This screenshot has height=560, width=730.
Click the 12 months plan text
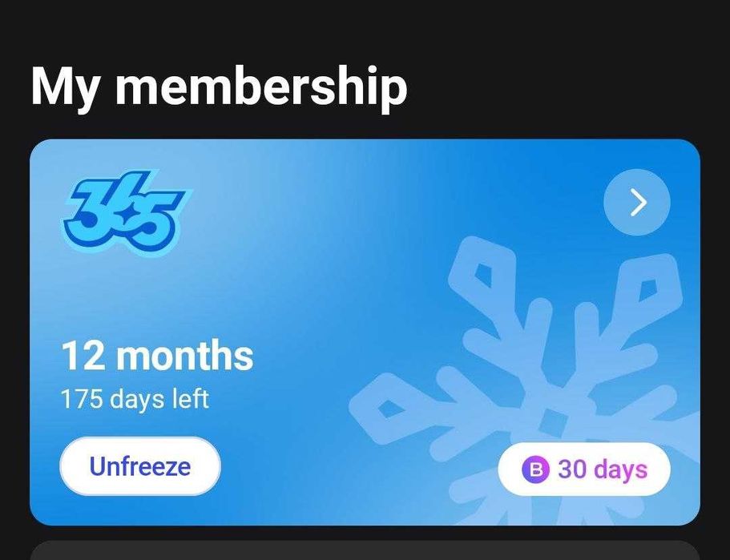click(x=157, y=356)
